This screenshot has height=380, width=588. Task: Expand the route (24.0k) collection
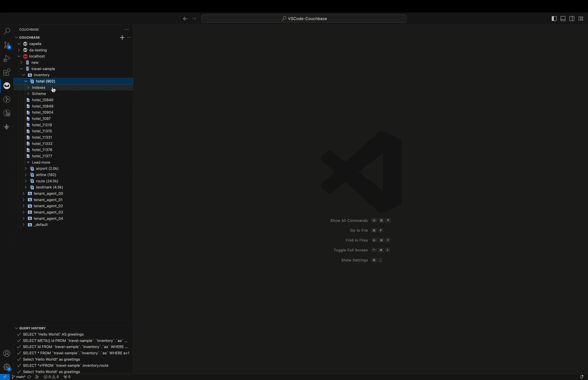point(26,181)
